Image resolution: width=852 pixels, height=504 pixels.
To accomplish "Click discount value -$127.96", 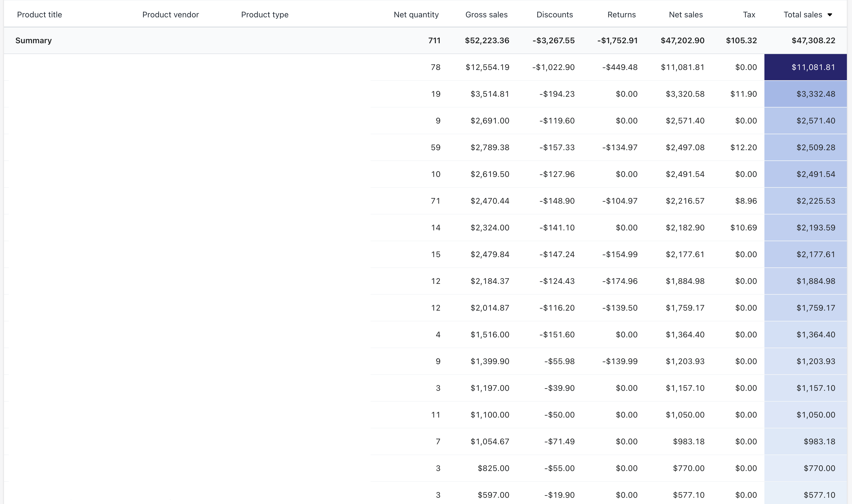I will (557, 174).
